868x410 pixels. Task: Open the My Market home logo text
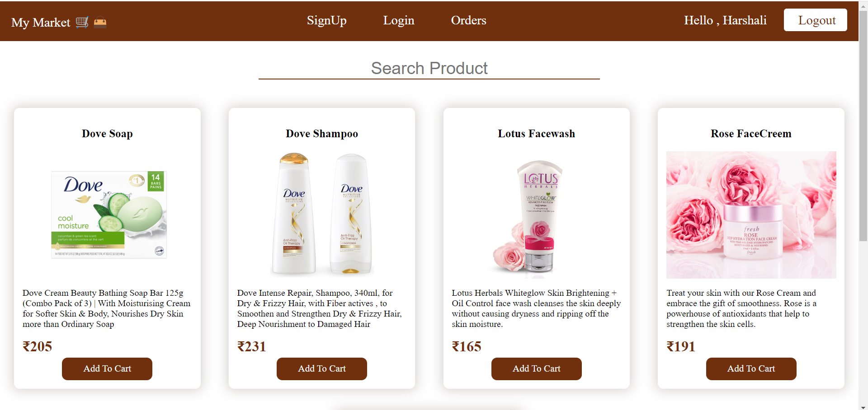tap(41, 23)
